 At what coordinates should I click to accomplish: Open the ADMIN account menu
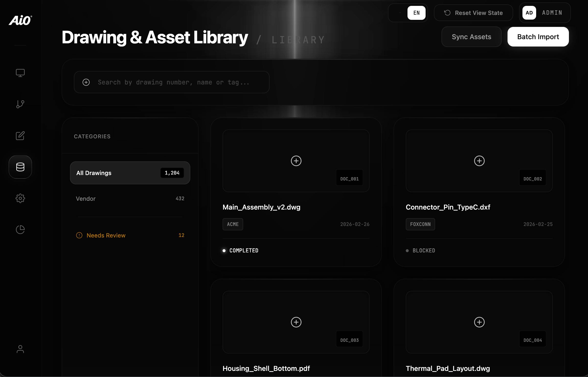tap(545, 13)
